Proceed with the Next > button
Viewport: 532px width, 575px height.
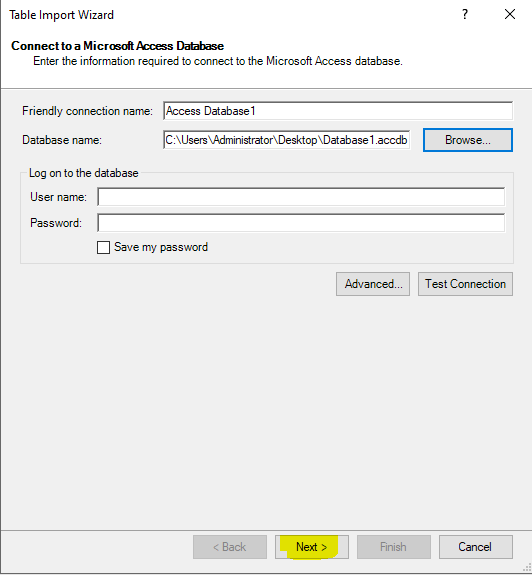[312, 547]
